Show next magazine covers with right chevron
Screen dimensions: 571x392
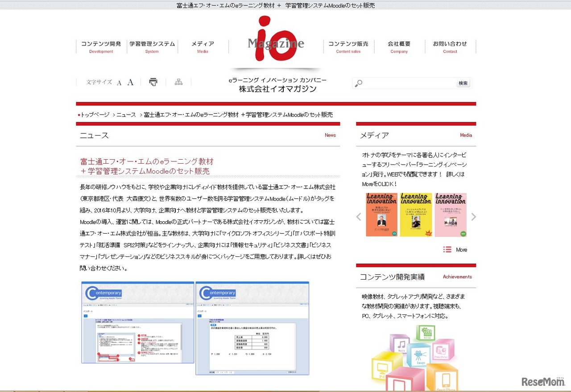pos(474,216)
